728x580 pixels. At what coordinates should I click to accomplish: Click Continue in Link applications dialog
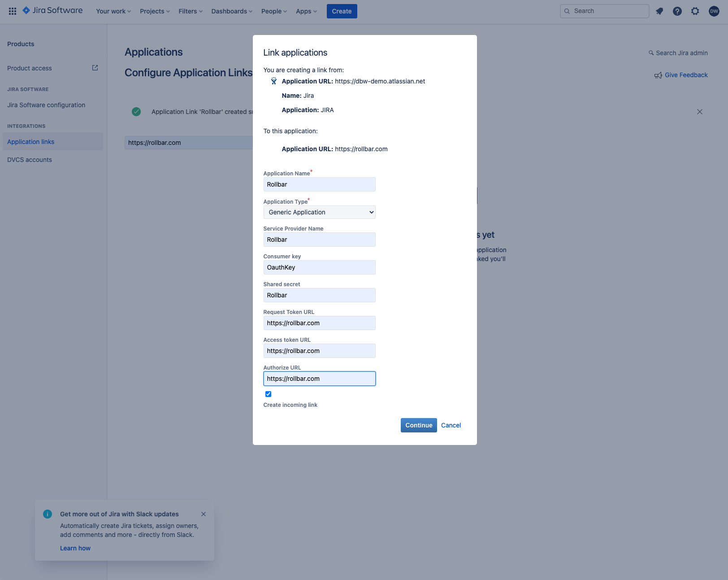419,425
